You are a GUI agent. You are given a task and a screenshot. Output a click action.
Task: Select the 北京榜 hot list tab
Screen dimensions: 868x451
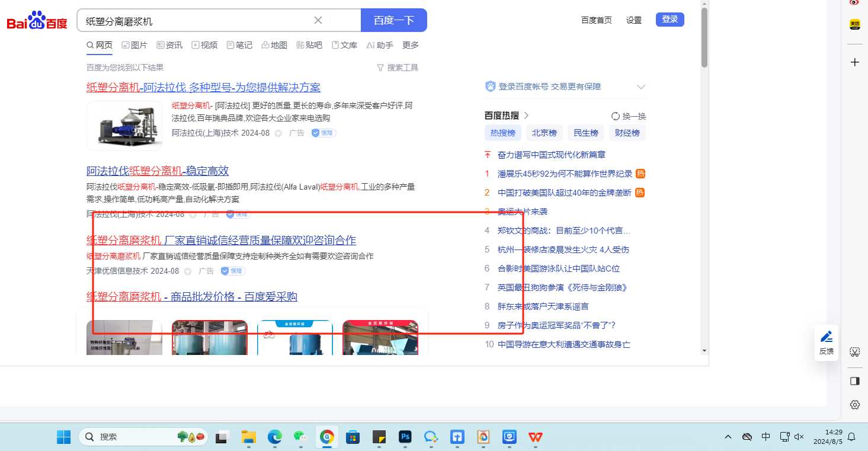pyautogui.click(x=544, y=133)
